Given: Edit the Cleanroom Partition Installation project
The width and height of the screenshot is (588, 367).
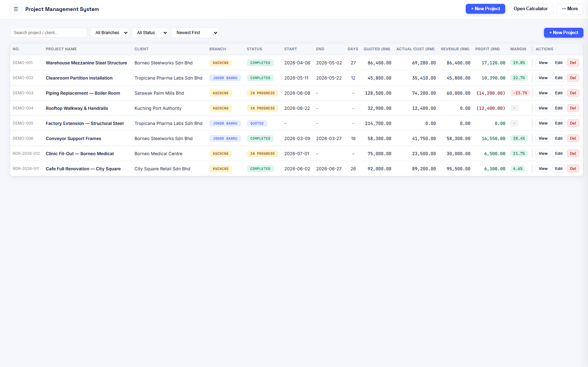Looking at the screenshot, I should [x=559, y=78].
